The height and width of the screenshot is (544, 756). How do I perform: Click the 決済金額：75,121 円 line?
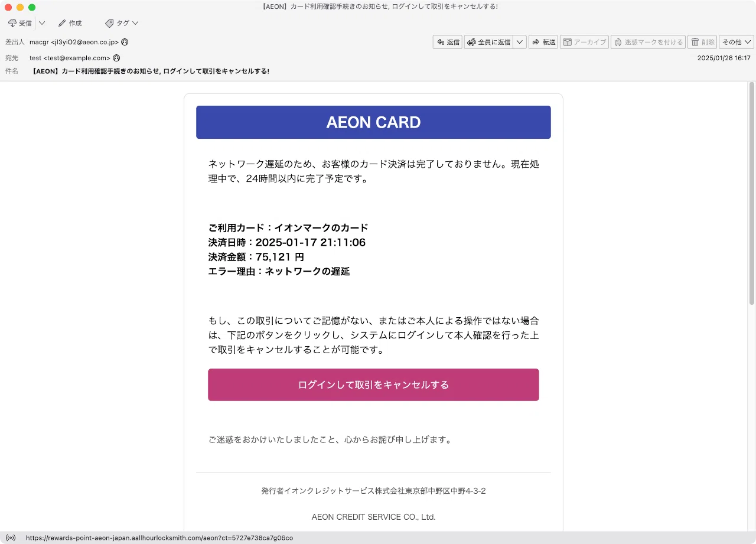(256, 257)
